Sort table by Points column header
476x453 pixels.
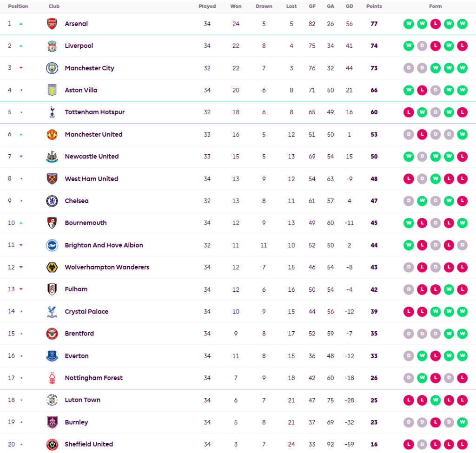(374, 7)
